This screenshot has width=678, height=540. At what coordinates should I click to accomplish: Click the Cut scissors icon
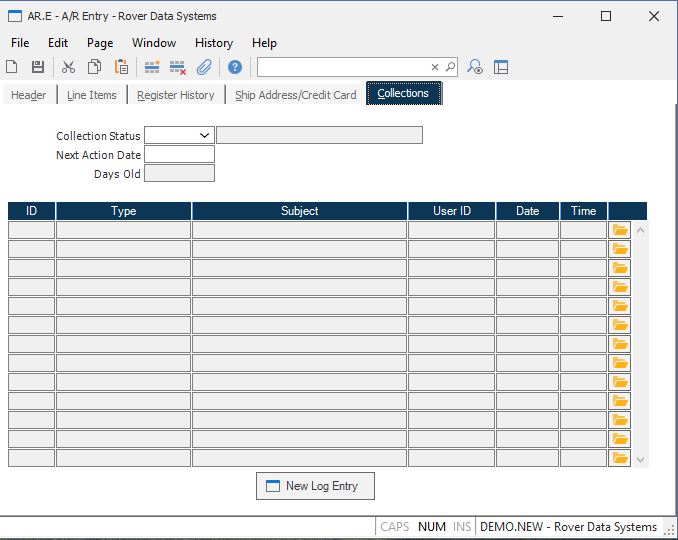coord(68,67)
